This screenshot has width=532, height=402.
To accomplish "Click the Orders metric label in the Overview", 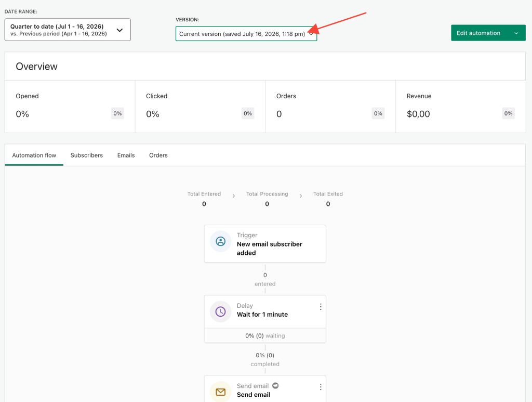I will click(x=286, y=96).
